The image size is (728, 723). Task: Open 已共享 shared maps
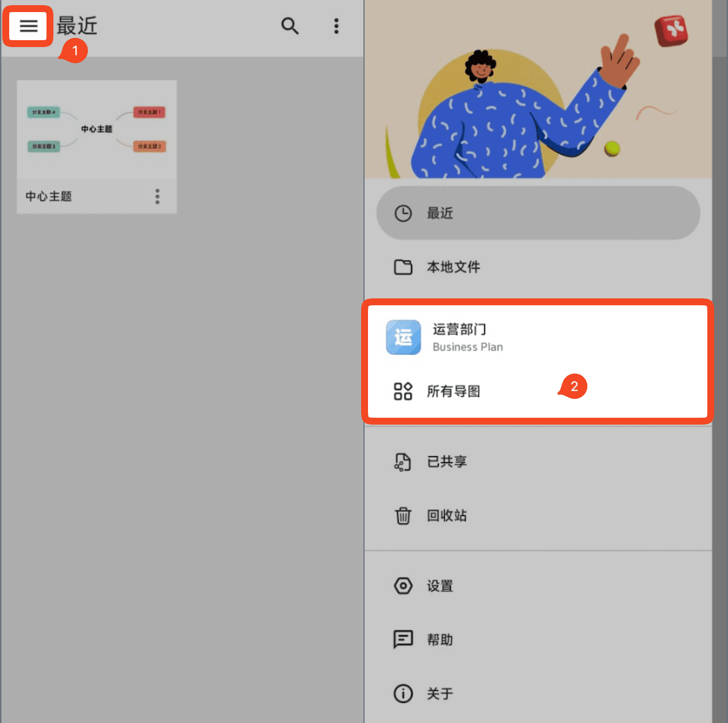[538, 461]
